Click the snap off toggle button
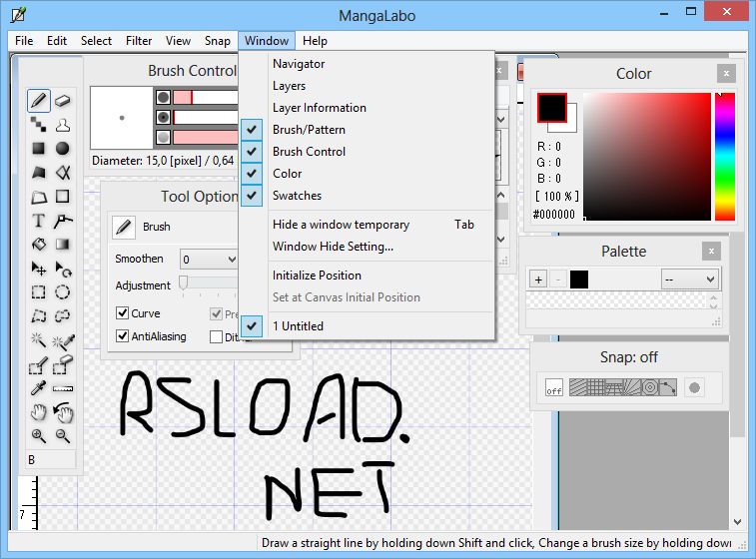 (x=554, y=387)
